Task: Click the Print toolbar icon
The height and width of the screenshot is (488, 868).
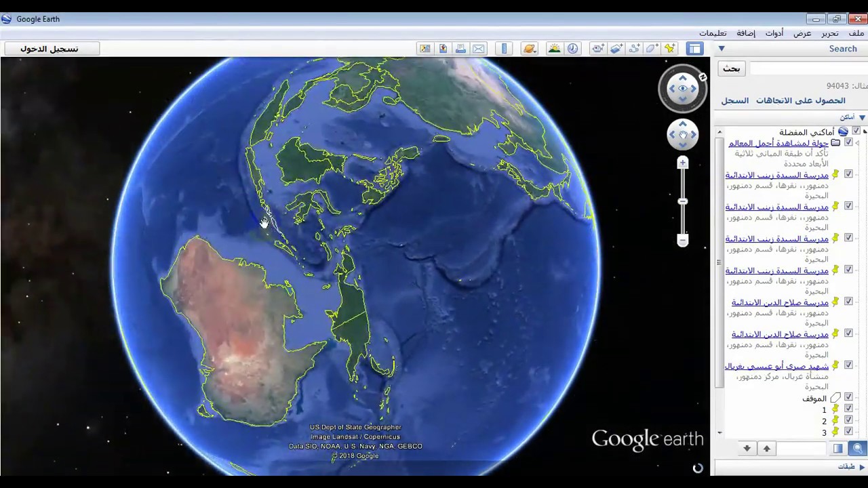Action: coord(461,48)
